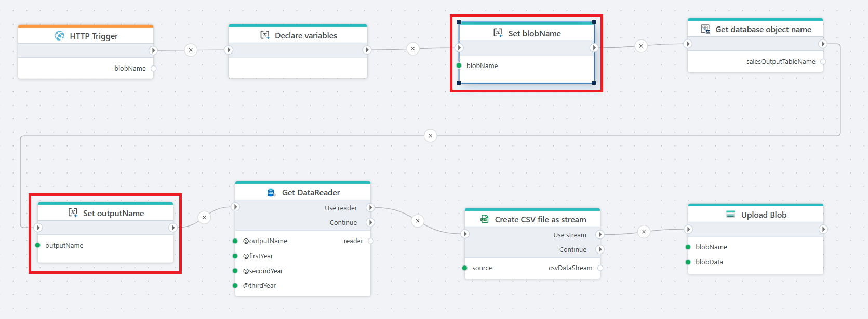The width and height of the screenshot is (868, 319).
Task: Click the Declare variables icon
Action: [x=265, y=35]
